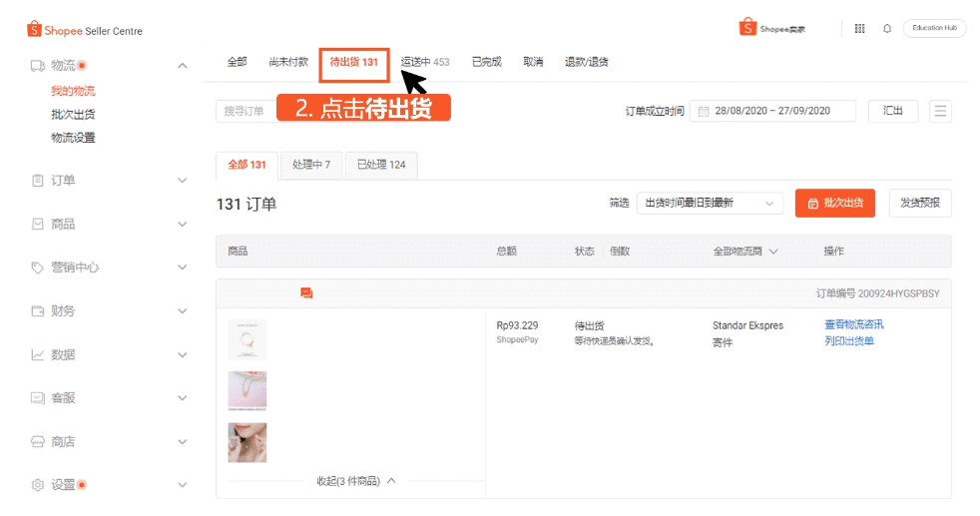980x516 pixels.
Task: Click the 营销中心 tag icon in sidebar
Action: (38, 267)
